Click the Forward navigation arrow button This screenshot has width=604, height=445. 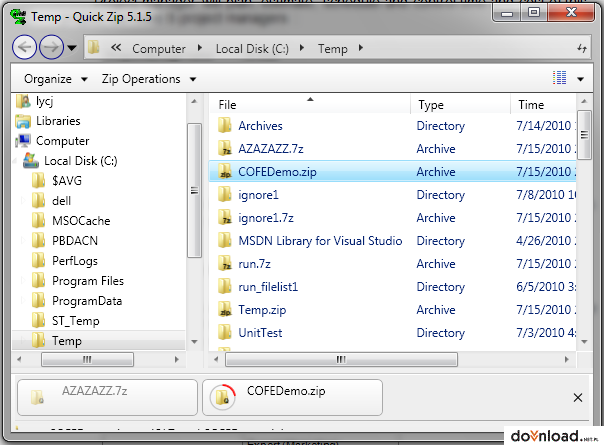pyautogui.click(x=52, y=47)
